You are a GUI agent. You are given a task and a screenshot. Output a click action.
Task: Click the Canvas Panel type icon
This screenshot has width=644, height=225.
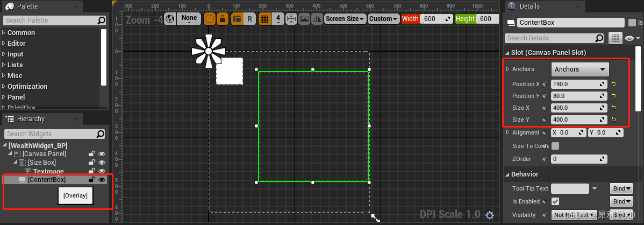click(x=17, y=154)
